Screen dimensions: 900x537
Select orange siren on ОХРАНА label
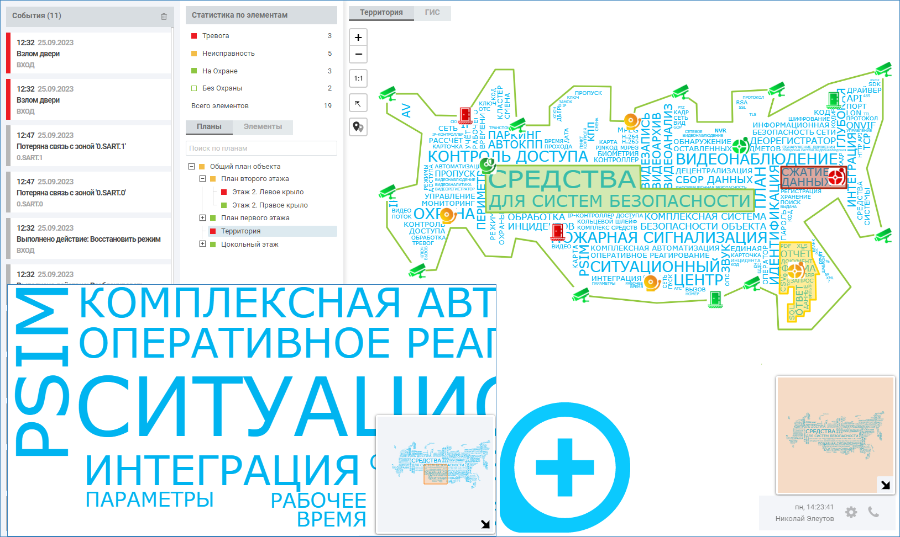click(447, 215)
